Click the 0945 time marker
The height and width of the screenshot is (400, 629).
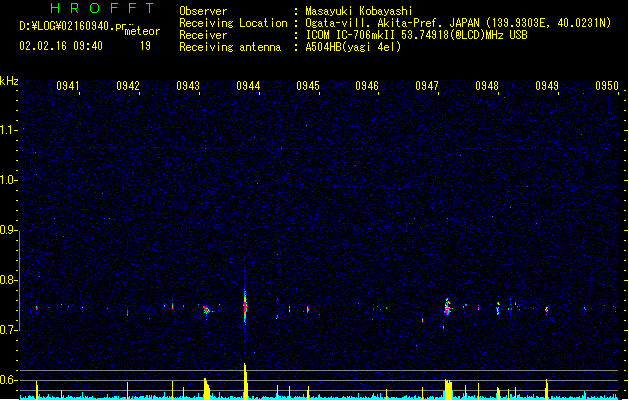click(308, 86)
